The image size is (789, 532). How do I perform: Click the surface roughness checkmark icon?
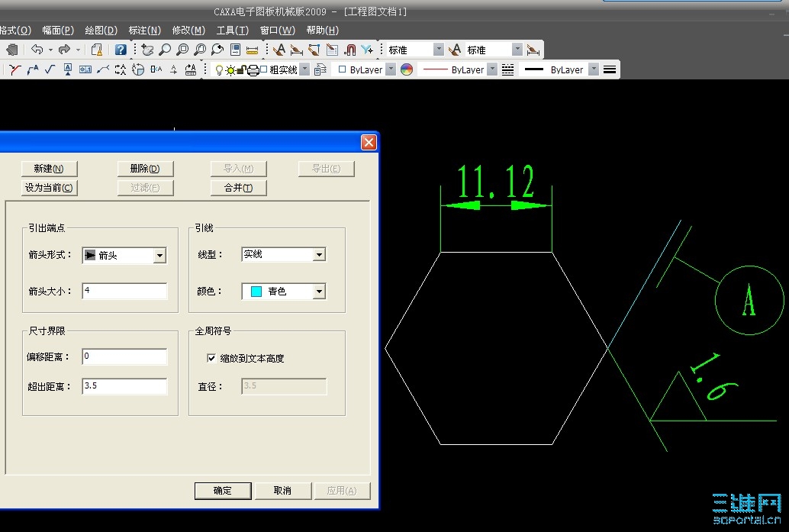(x=50, y=69)
